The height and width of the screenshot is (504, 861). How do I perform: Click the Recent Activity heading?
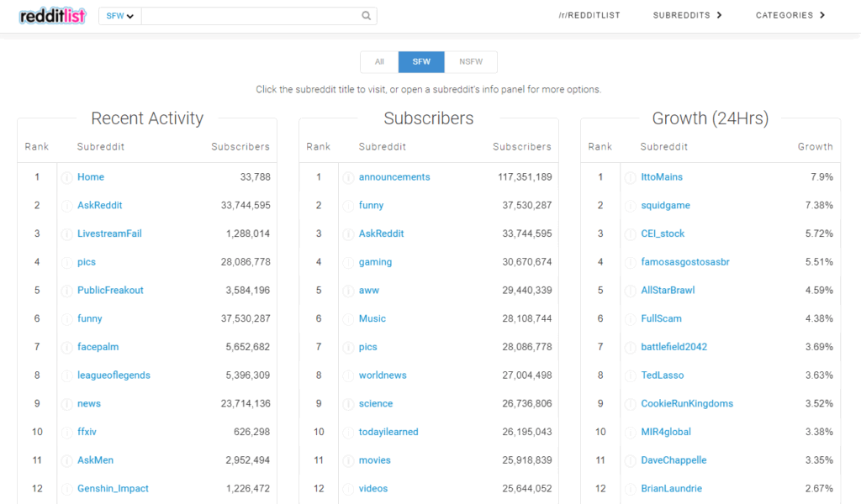(147, 118)
